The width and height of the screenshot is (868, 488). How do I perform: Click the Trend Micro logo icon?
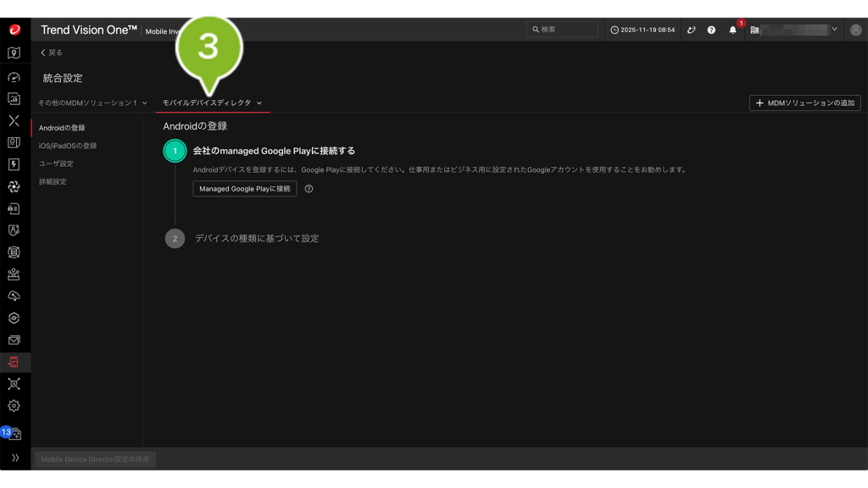tap(14, 30)
